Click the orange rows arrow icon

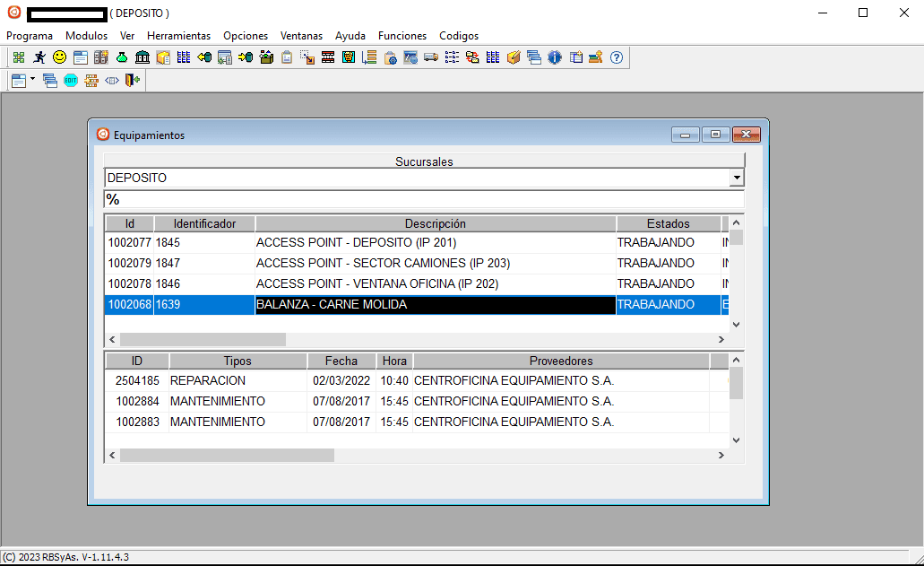(91, 80)
